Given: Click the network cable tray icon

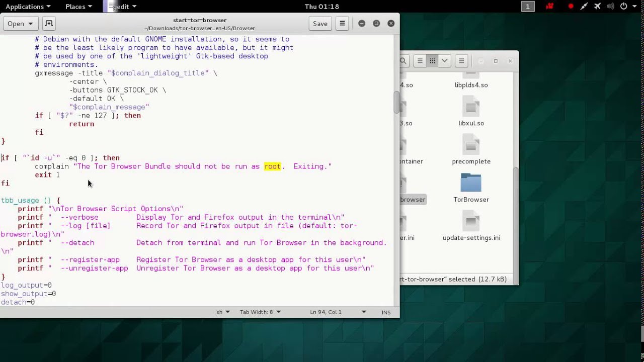Looking at the screenshot, I should pos(584,7).
